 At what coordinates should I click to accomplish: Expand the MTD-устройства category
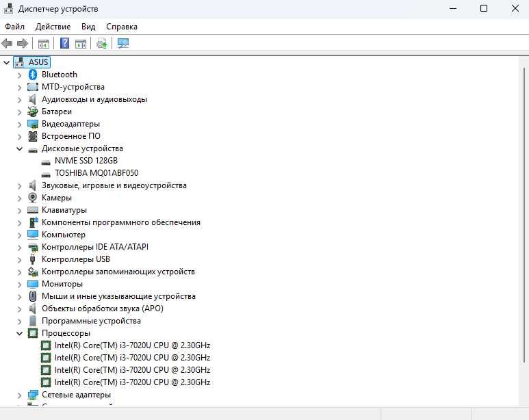click(20, 88)
